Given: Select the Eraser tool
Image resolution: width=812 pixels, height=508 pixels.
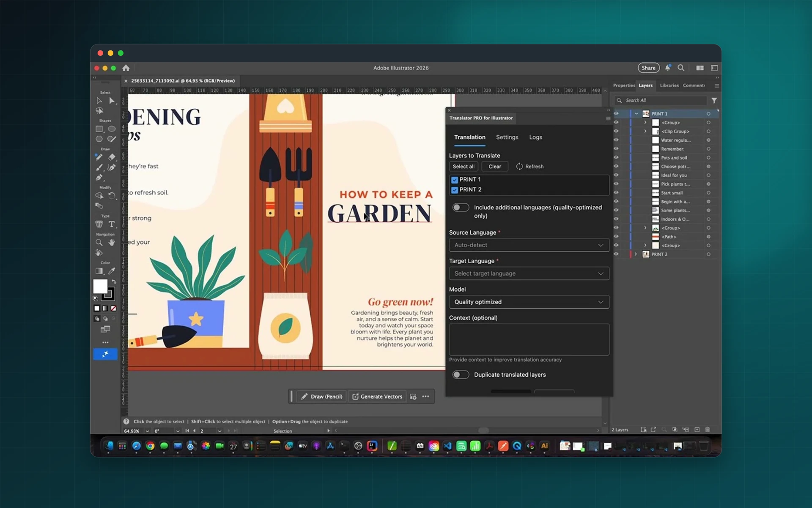Looking at the screenshot, I should click(x=112, y=157).
